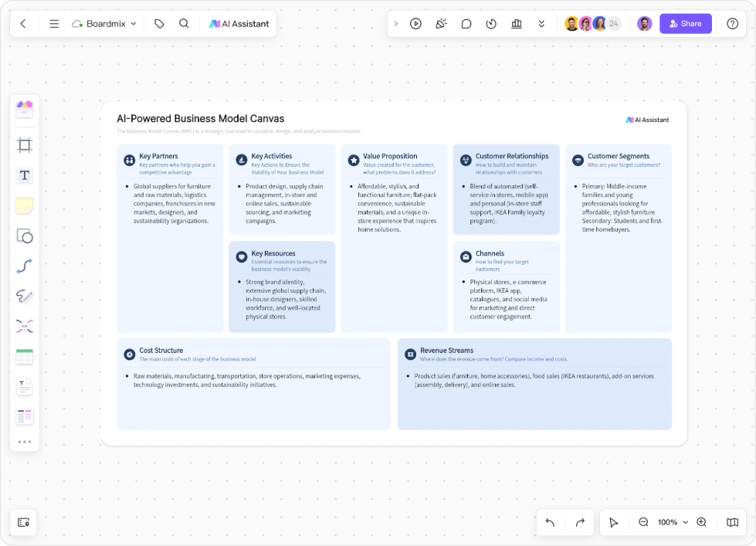Open the timer icon
Image resolution: width=756 pixels, height=546 pixels.
[x=491, y=24]
